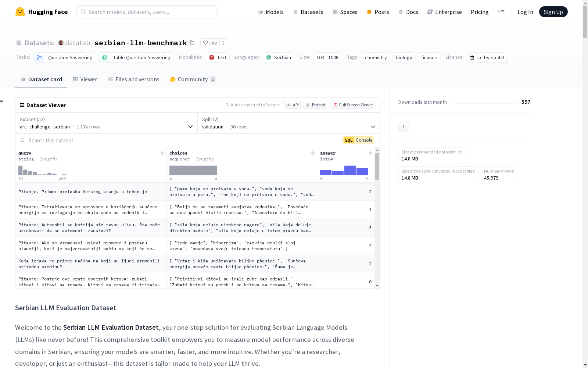Click the row 'Istraživanja se sprovode o korišćenju sunčeve'
This screenshot has width=588, height=368.
(195, 210)
